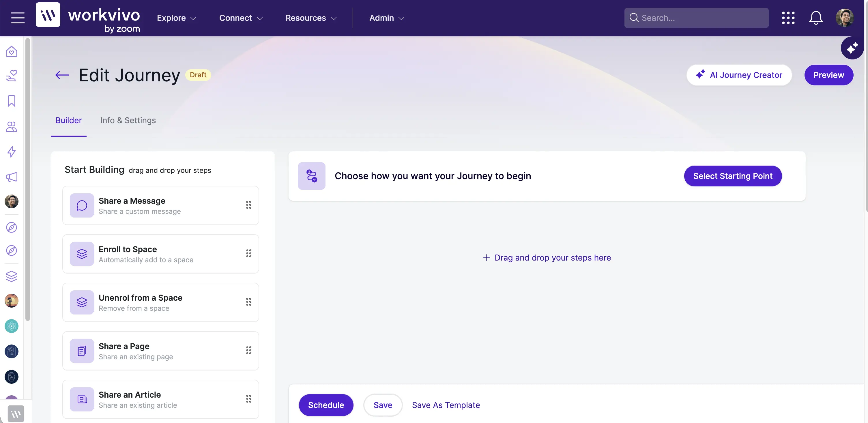The image size is (868, 423).
Task: Open the ID badge space in sidebar
Action: click(12, 351)
